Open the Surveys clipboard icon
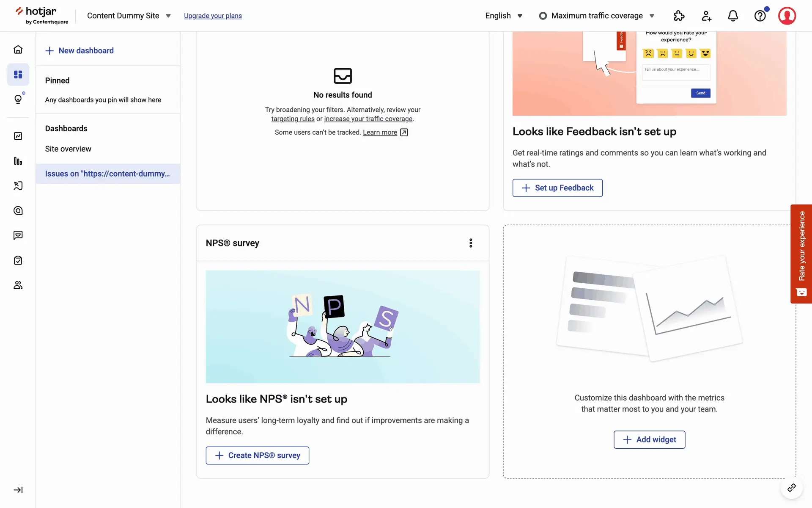Viewport: 812px width, 508px height. [x=18, y=260]
